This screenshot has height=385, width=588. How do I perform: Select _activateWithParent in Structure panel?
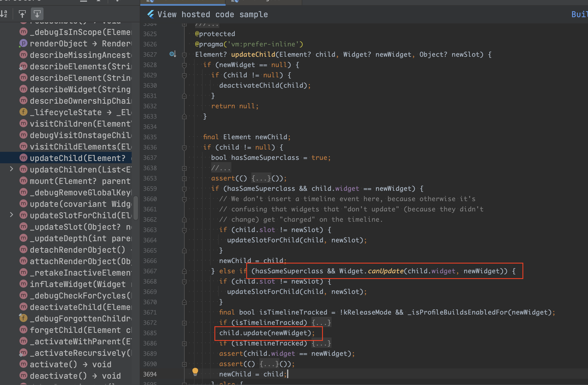[81, 341]
